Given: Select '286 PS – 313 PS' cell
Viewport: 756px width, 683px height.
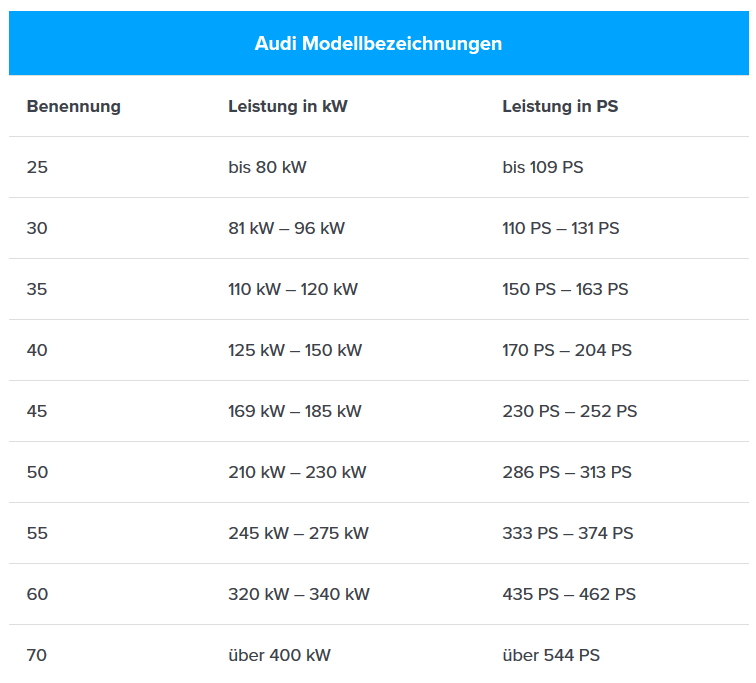Looking at the screenshot, I should (567, 472).
